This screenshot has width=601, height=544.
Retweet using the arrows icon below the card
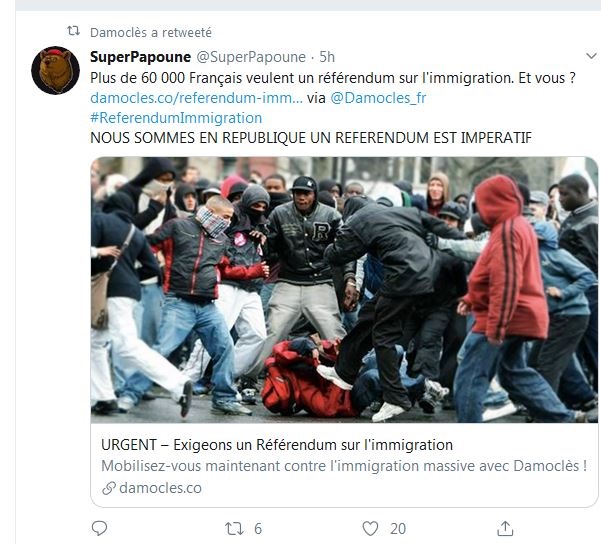(x=234, y=529)
